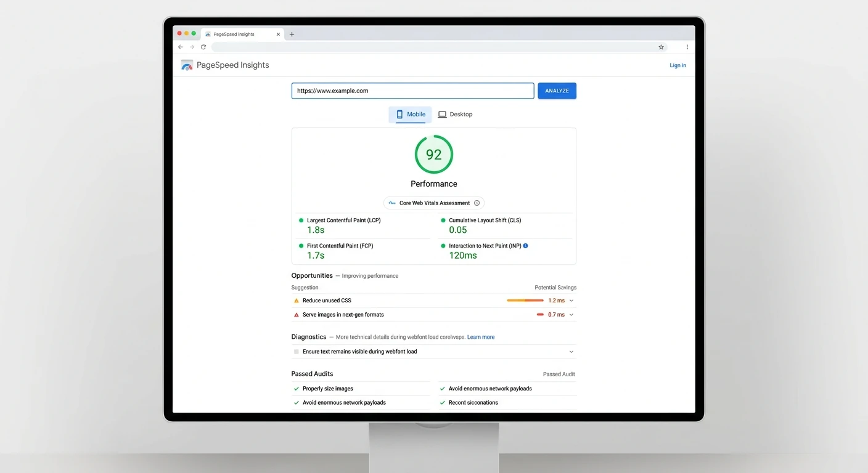This screenshot has height=473, width=868.
Task: Click the Login link
Action: click(678, 65)
